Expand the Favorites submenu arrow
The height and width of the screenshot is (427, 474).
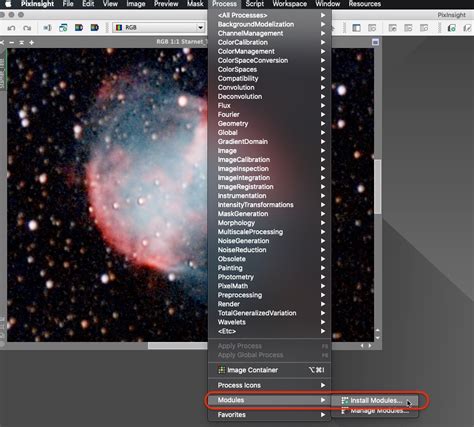[323, 415]
